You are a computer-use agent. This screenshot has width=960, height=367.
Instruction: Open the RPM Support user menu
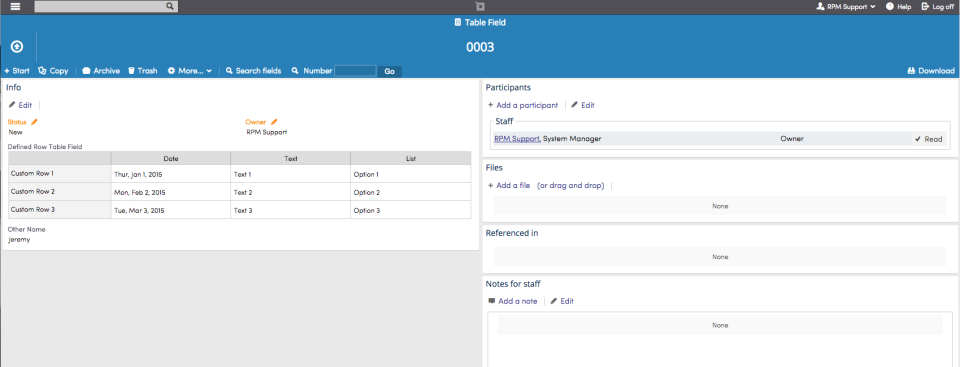846,7
